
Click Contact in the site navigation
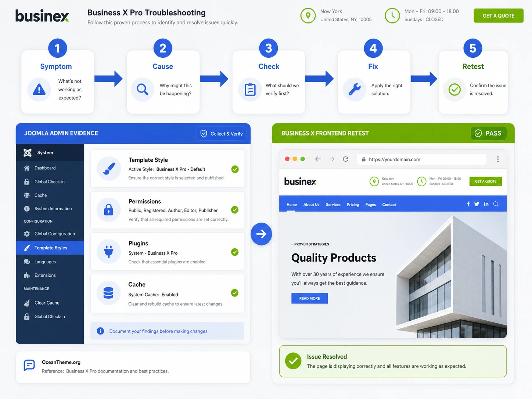tap(389, 205)
